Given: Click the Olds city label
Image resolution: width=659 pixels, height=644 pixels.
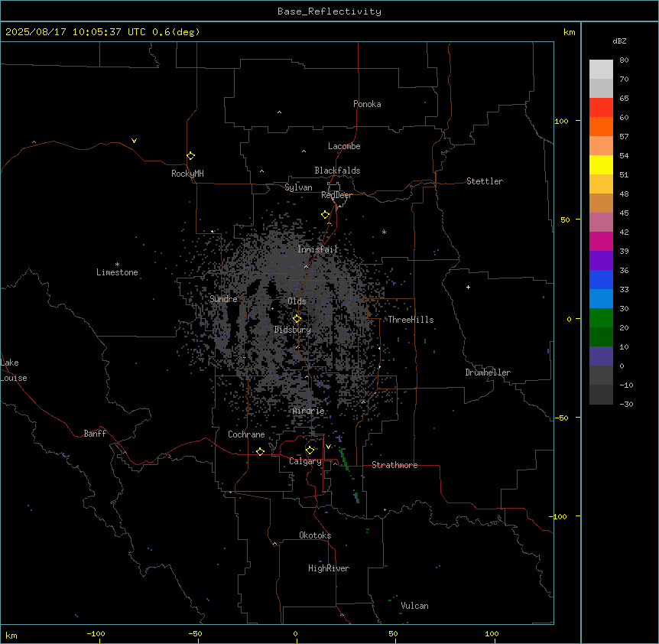Looking at the screenshot, I should click(x=297, y=301).
